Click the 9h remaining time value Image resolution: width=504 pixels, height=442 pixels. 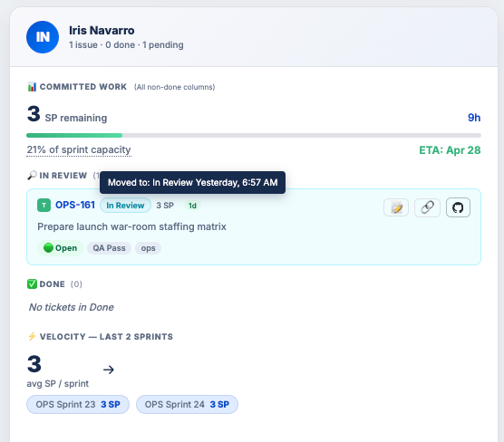click(x=474, y=118)
